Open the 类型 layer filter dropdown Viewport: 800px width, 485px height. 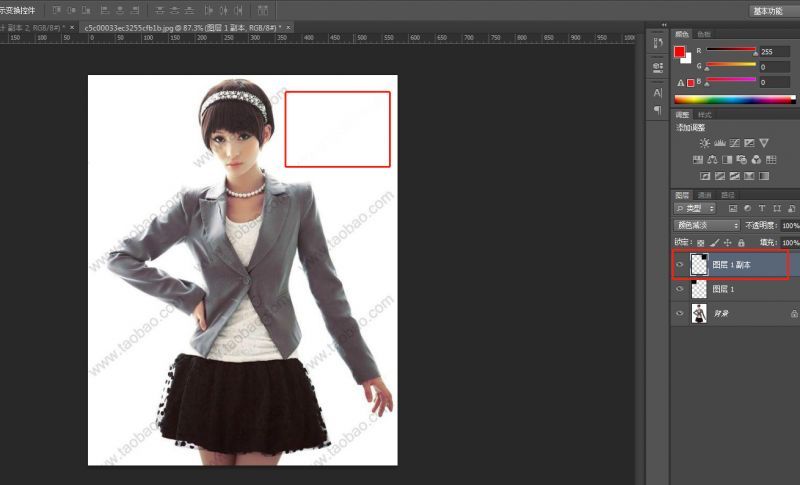click(x=695, y=208)
